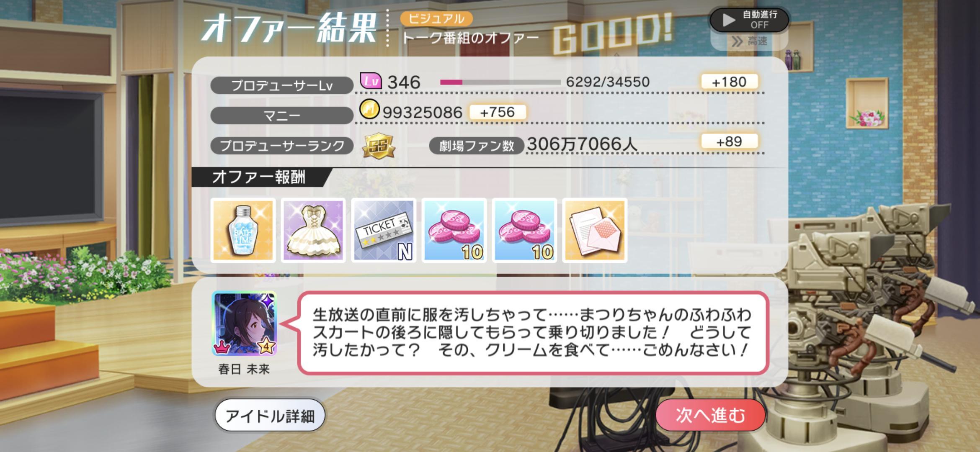Open the N-rank ticket reward item
Viewport: 980px width, 452px height.
click(x=384, y=231)
